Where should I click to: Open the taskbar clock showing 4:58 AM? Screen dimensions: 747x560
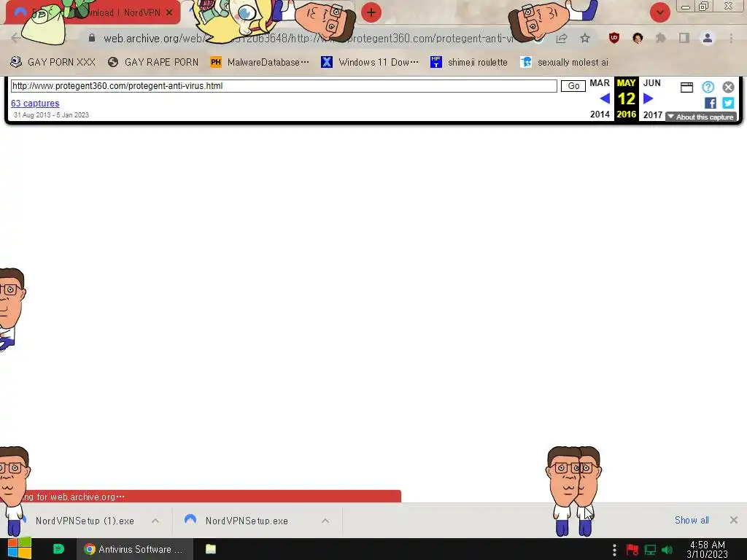tap(708, 550)
